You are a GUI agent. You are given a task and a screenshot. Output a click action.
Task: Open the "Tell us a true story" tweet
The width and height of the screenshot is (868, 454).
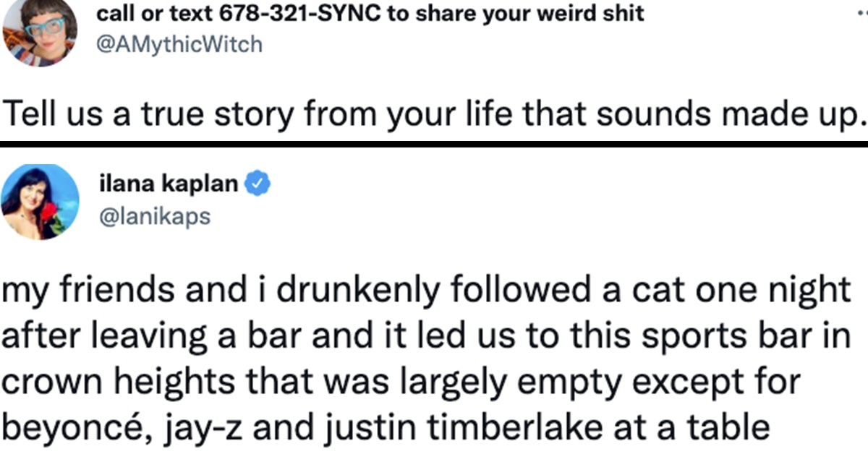pos(434,114)
